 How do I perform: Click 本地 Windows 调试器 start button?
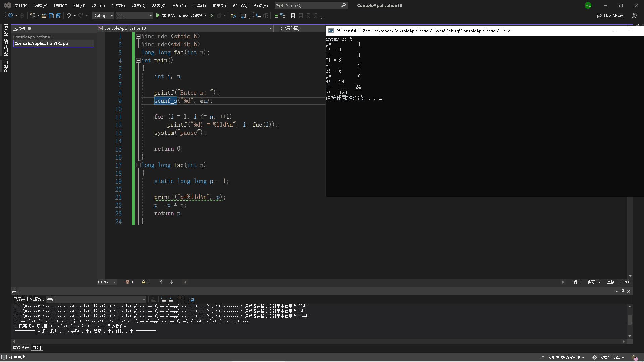coord(179,16)
